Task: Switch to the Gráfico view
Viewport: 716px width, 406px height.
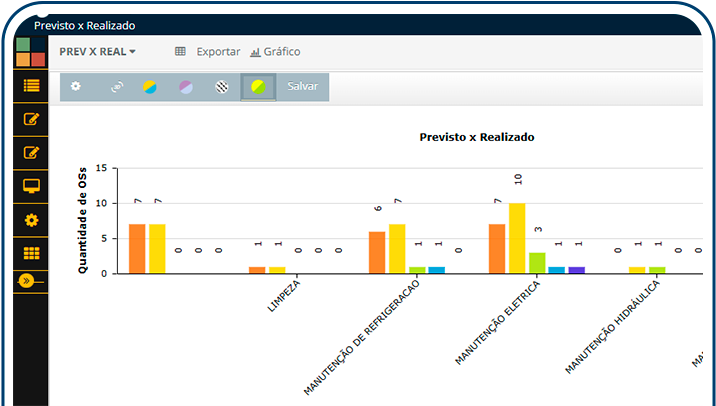Action: 275,52
